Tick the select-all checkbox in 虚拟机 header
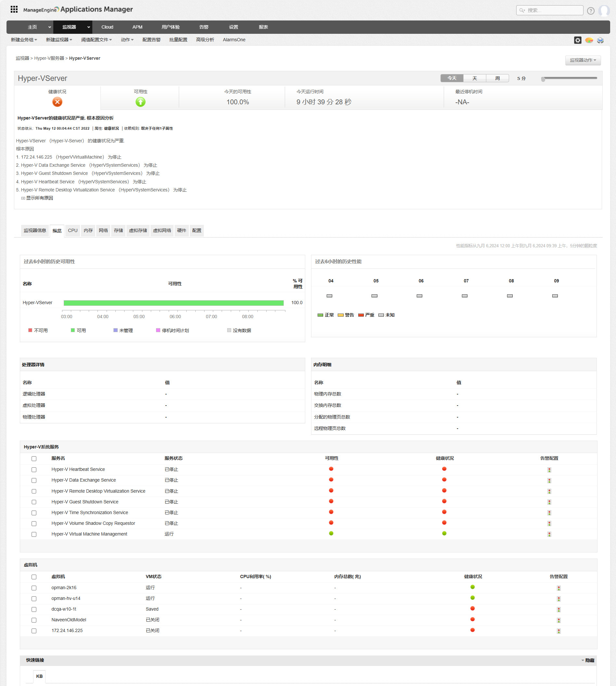616x686 pixels. click(34, 577)
